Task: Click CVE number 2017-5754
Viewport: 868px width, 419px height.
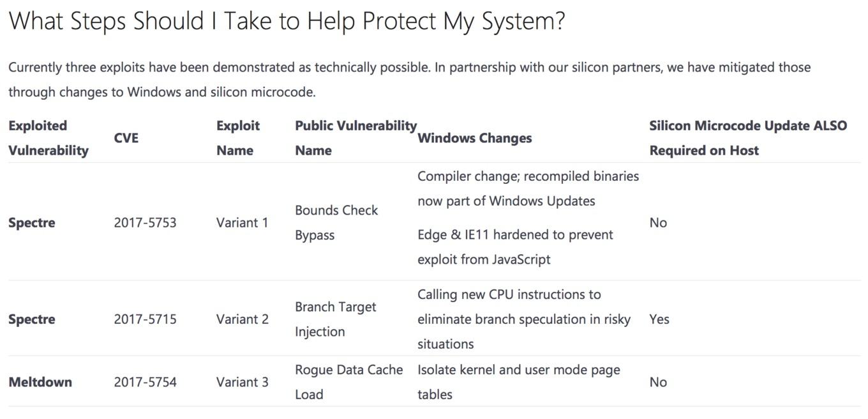Action: (x=146, y=382)
